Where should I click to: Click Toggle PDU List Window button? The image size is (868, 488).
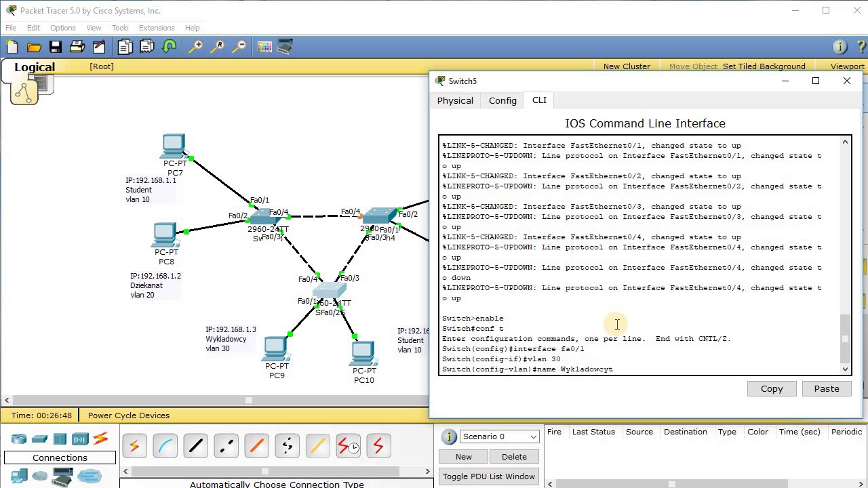[489, 476]
